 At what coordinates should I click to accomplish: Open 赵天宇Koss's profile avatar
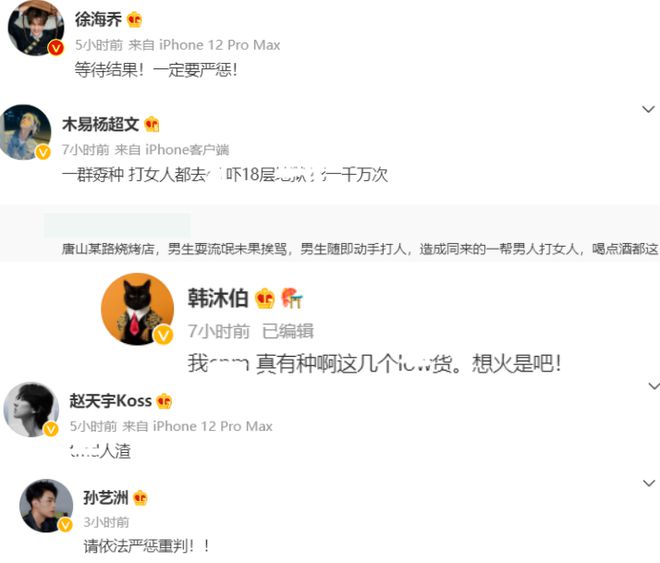[x=31, y=409]
